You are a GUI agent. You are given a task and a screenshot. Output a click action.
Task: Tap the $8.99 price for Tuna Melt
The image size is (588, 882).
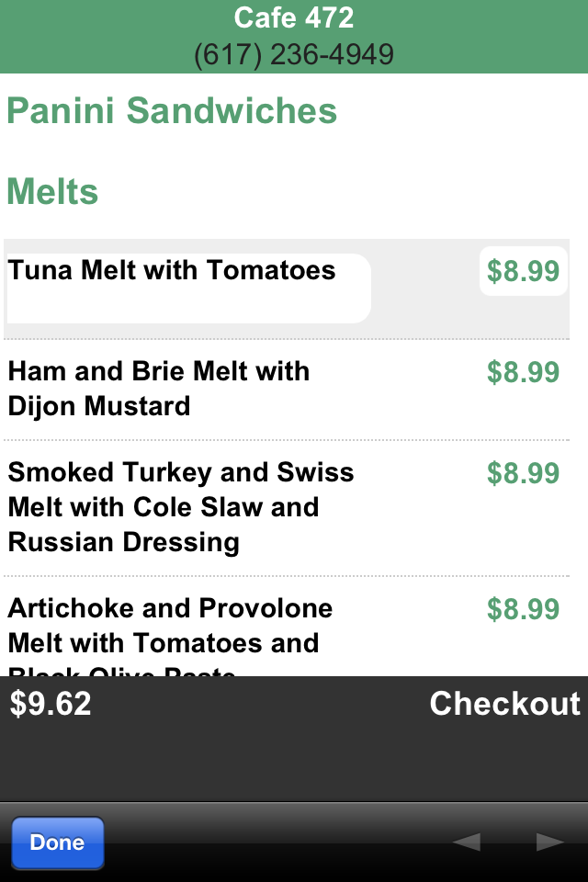pos(524,270)
